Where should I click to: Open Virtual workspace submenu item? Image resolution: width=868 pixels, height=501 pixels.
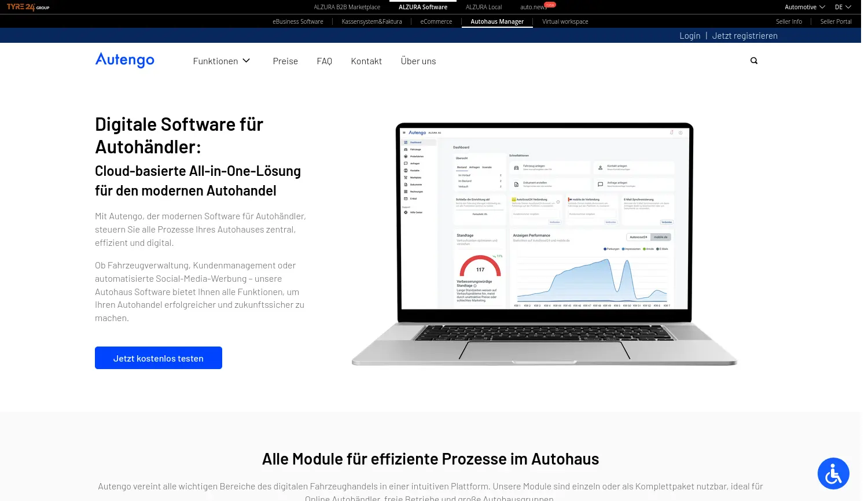565,21
